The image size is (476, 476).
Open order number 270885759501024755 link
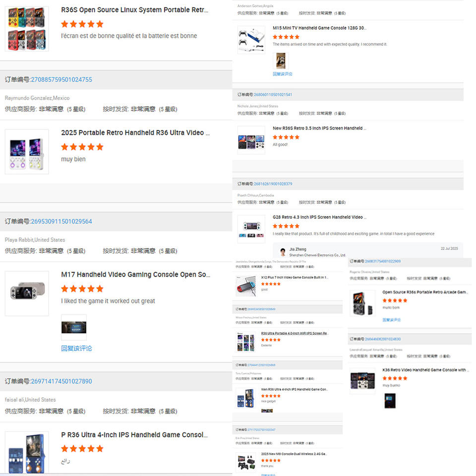61,79
